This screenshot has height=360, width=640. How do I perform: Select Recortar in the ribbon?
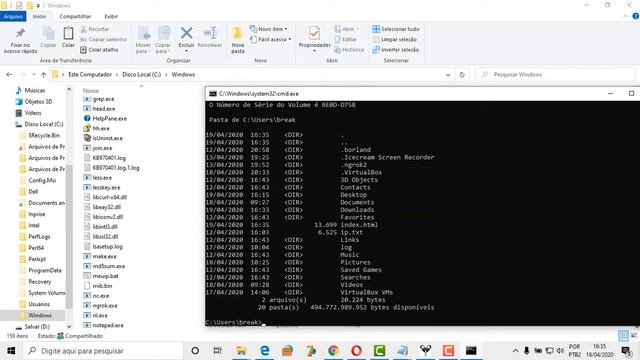click(94, 29)
